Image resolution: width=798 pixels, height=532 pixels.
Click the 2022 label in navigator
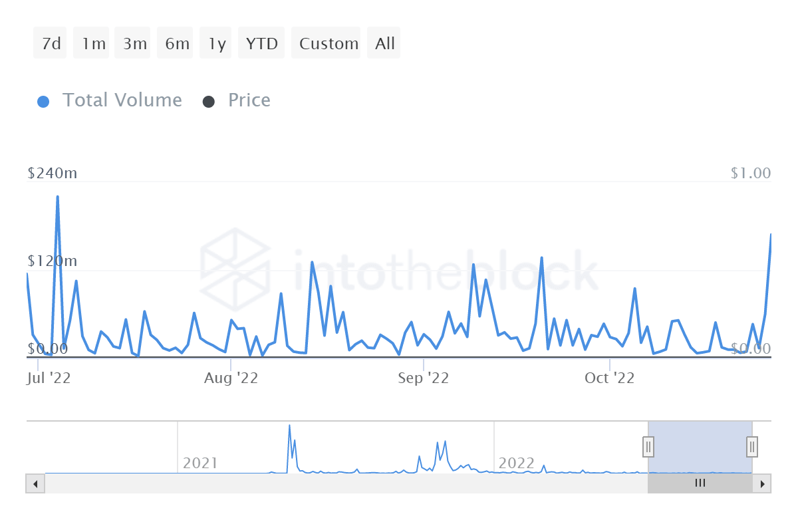[517, 463]
